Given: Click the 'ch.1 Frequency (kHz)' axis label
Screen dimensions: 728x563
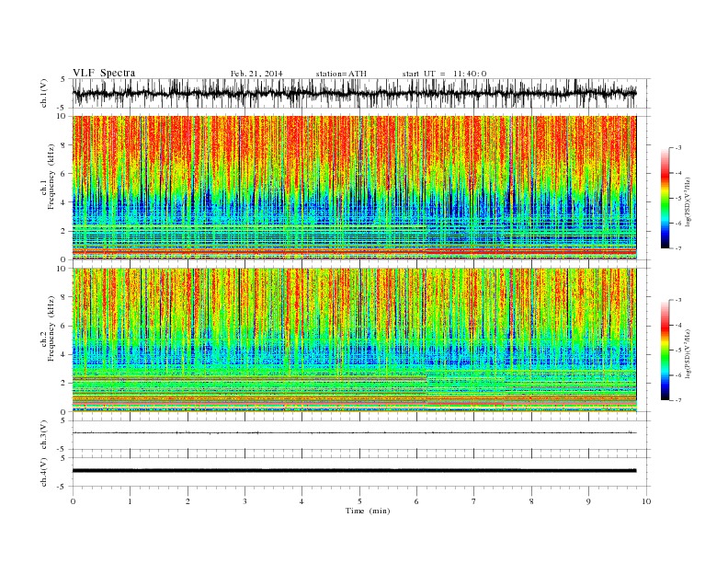Looking at the screenshot, I should 48,177.
